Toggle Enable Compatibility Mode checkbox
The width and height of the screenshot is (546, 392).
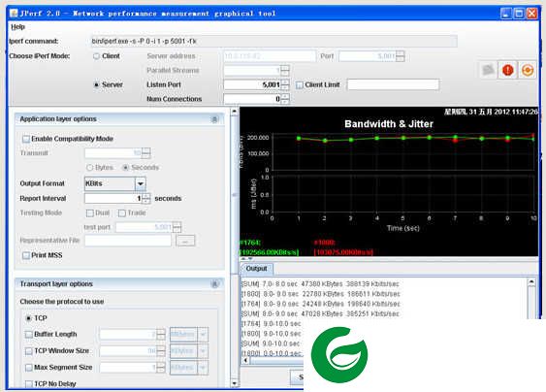click(26, 139)
